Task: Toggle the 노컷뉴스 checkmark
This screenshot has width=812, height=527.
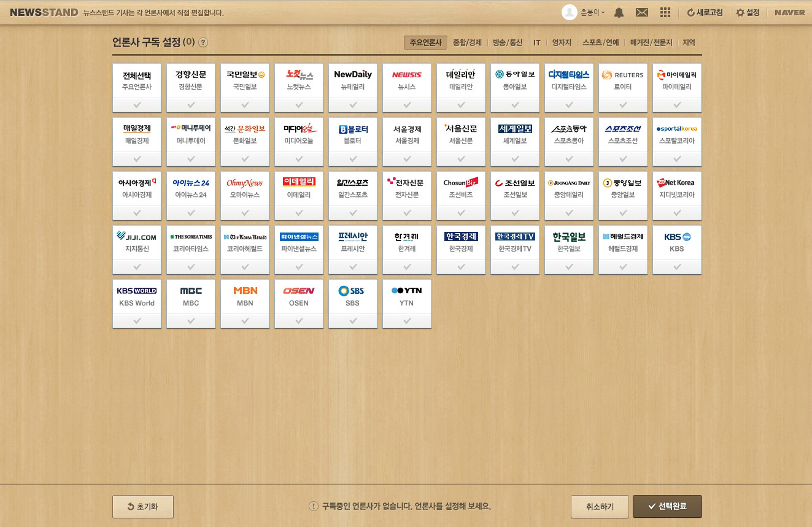Action: point(299,105)
